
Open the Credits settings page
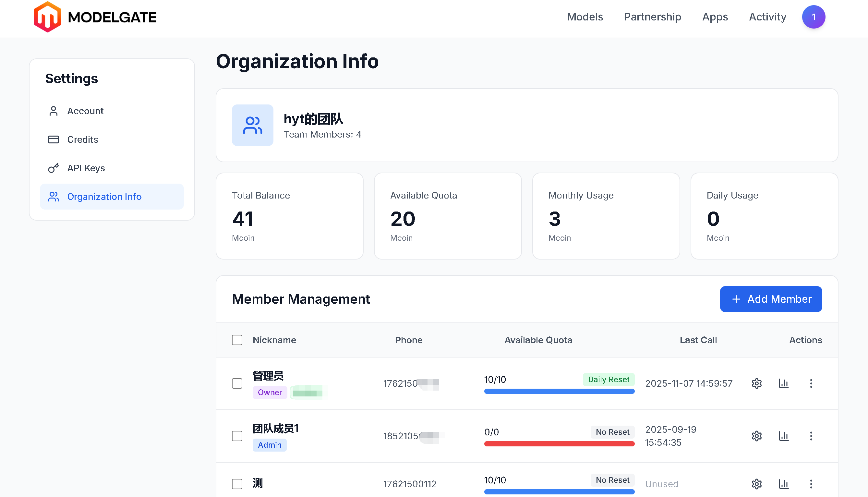click(x=83, y=139)
